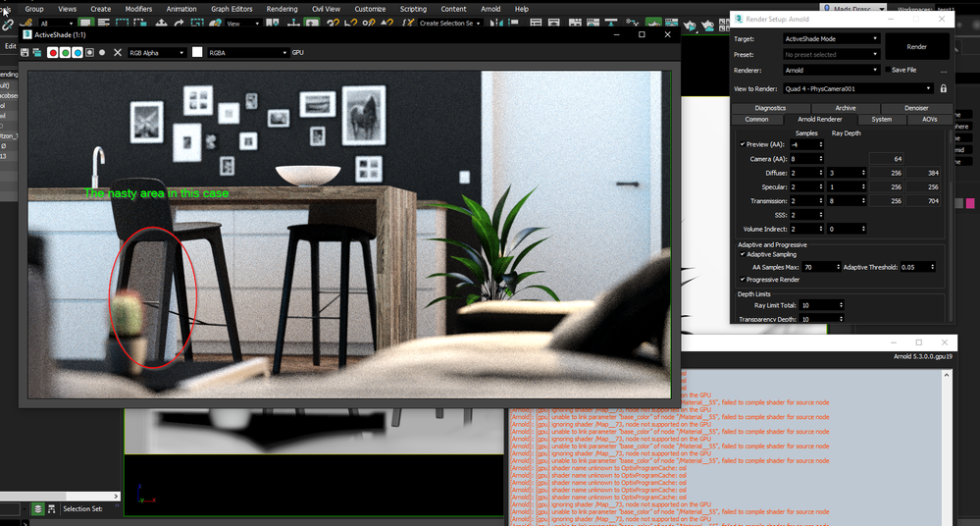Screen dimensions: 980x526
Task: Clear the ActiveShade image with X icon
Action: click(x=118, y=53)
